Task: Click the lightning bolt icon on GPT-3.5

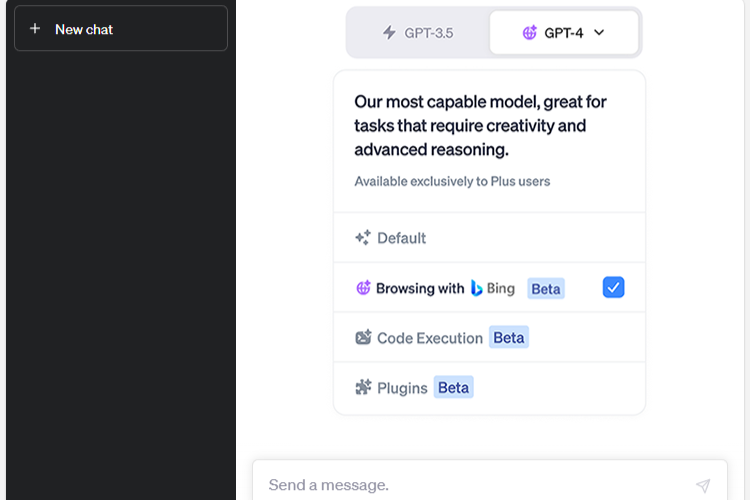Action: [390, 33]
